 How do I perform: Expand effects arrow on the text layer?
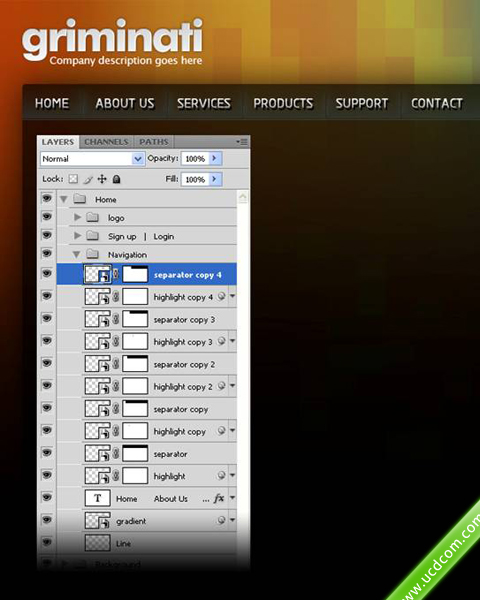point(232,498)
